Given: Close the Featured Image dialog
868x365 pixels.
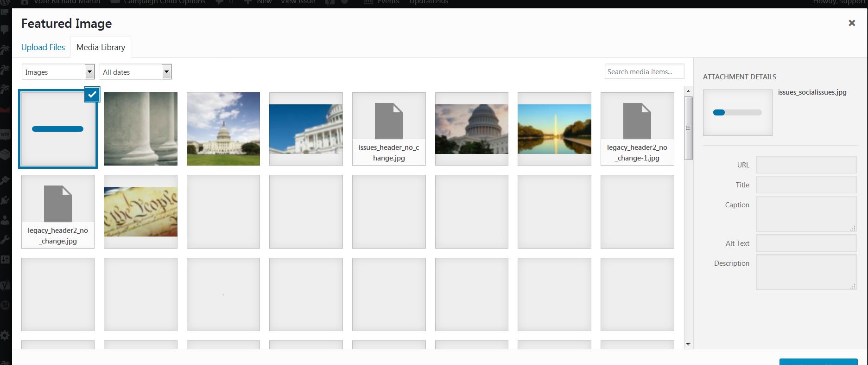Looking at the screenshot, I should pos(851,23).
